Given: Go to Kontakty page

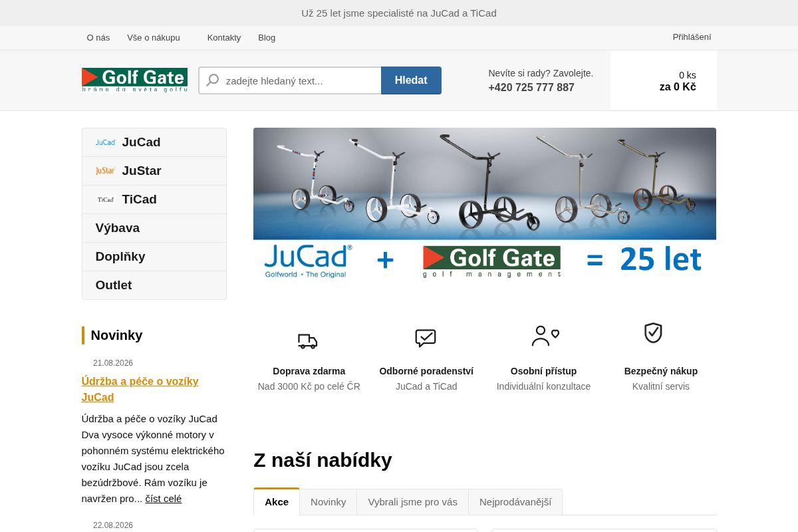Looking at the screenshot, I should [224, 38].
